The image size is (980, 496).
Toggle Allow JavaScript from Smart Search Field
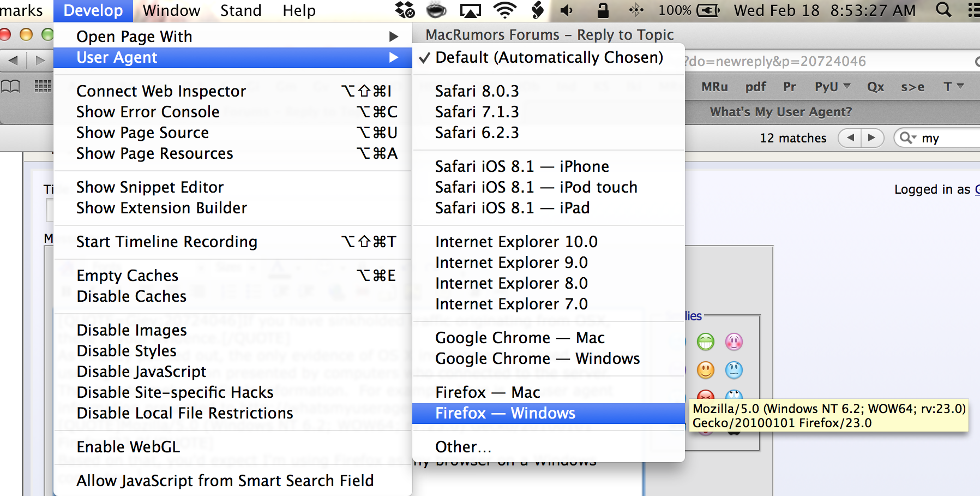pos(233,481)
